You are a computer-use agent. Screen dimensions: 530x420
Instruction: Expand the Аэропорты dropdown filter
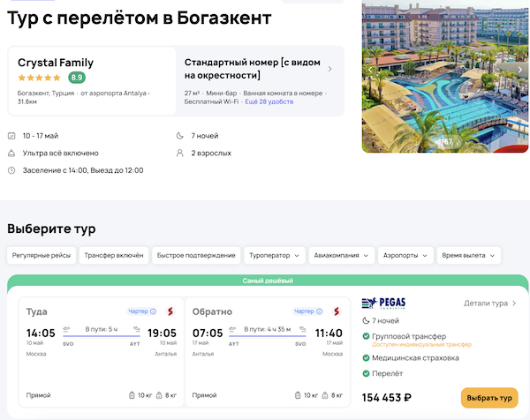405,255
